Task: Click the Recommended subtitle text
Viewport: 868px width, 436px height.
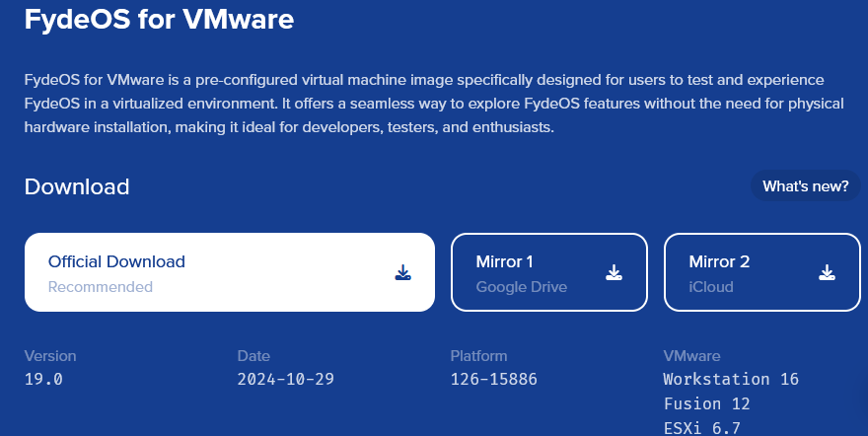Action: [101, 287]
